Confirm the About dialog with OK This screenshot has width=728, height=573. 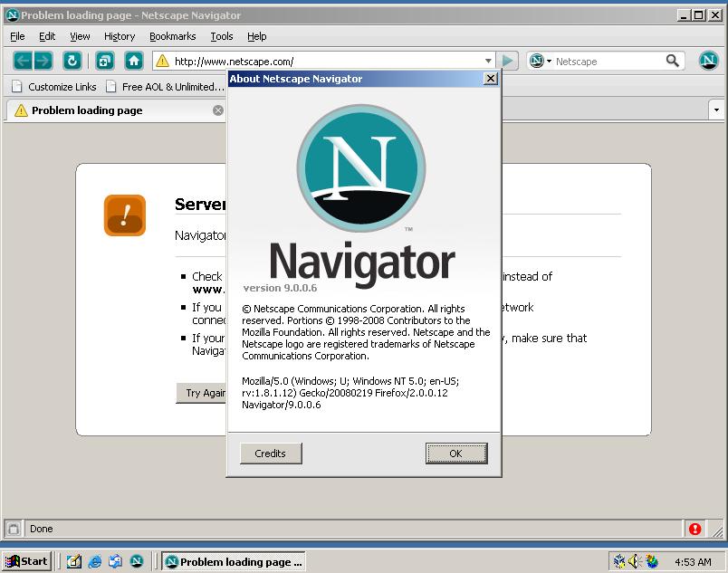456,454
